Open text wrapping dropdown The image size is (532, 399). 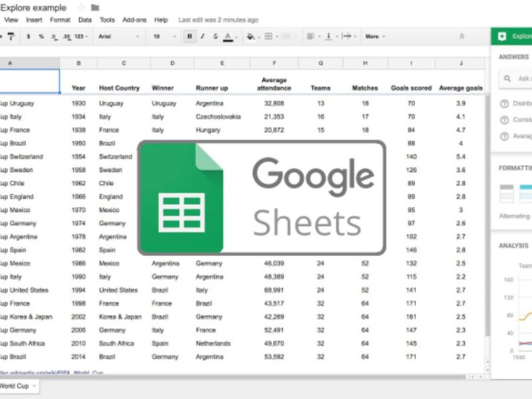coord(348,36)
